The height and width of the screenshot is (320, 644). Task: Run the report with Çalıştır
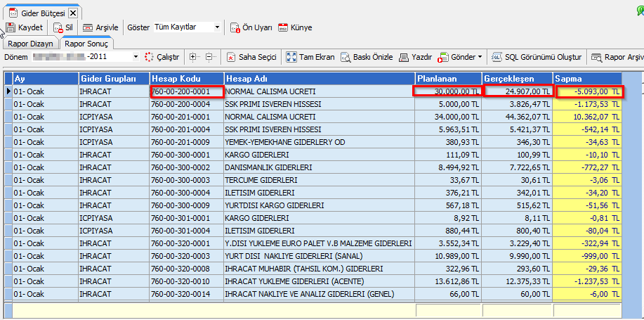(162, 57)
